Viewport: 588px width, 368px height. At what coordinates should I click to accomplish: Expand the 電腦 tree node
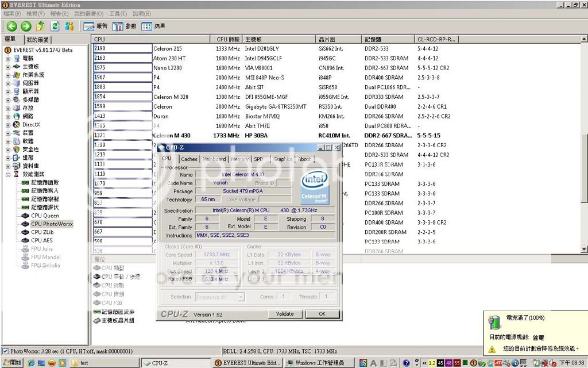[x=8, y=59]
